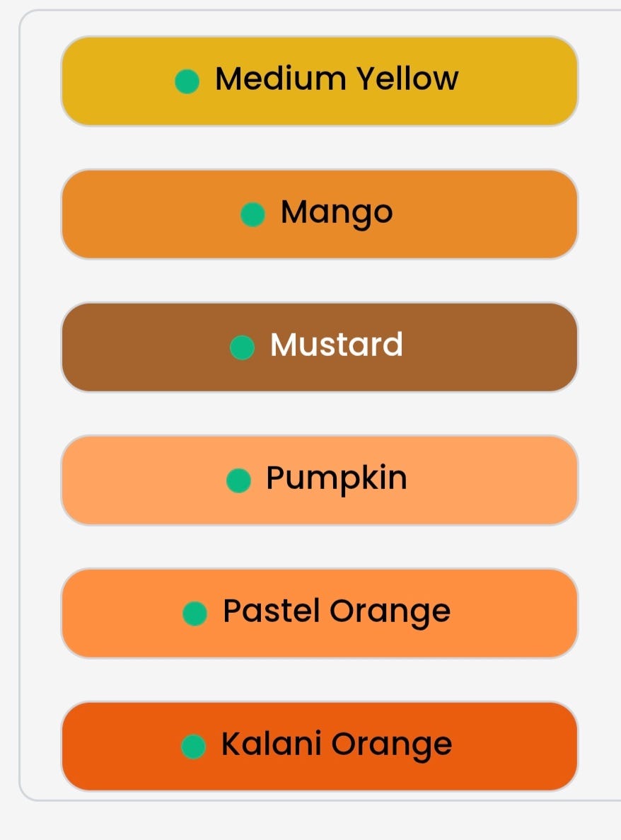Tap the green dot beside Pumpkin
This screenshot has height=840, width=621.
[238, 481]
